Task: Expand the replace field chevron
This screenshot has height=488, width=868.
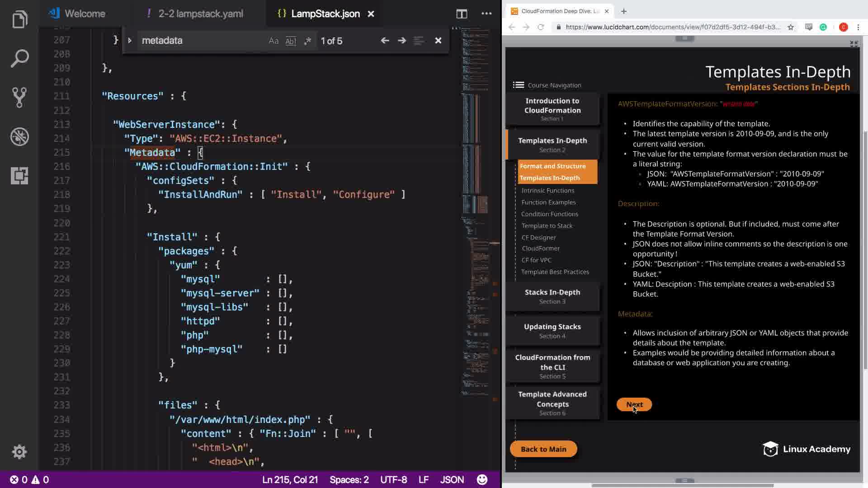Action: point(130,41)
